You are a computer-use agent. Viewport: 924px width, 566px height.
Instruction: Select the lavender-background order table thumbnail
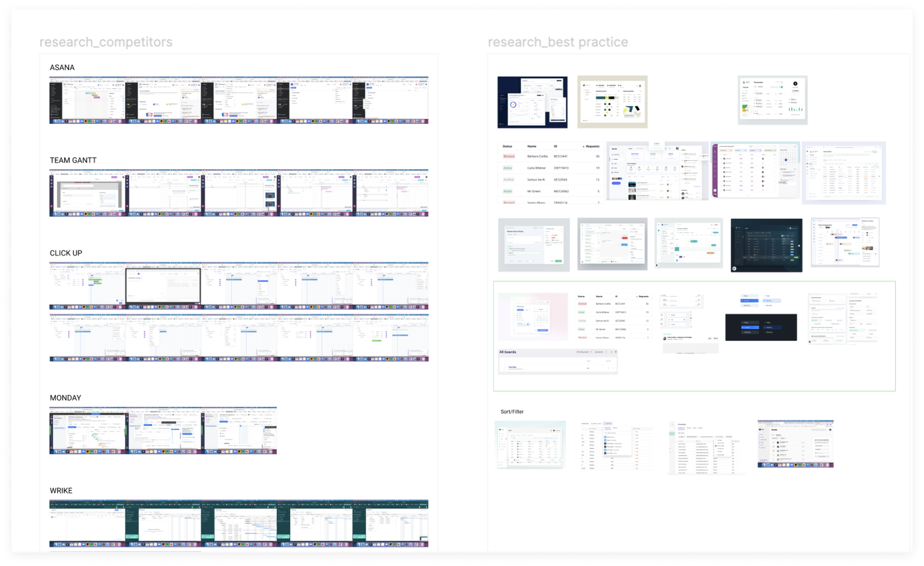[x=844, y=173]
